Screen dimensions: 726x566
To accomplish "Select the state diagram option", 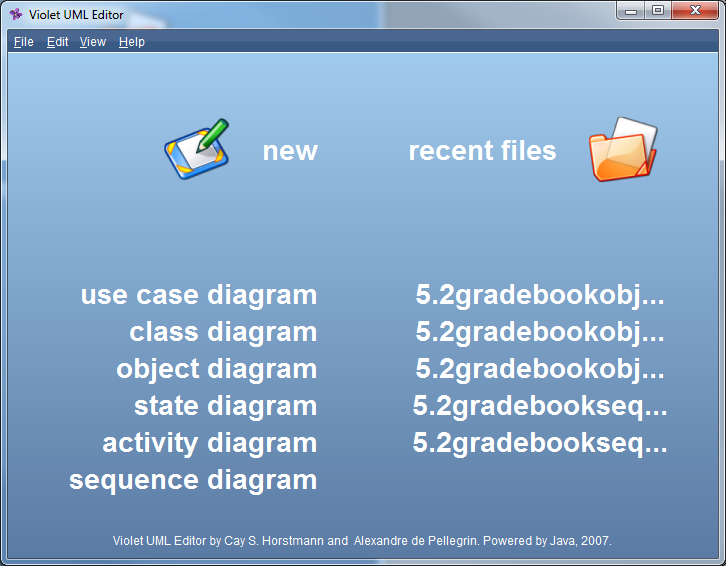I will coord(226,406).
